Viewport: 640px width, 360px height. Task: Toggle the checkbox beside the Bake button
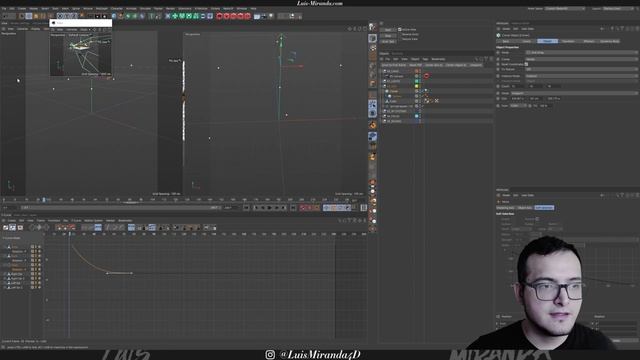(400, 30)
